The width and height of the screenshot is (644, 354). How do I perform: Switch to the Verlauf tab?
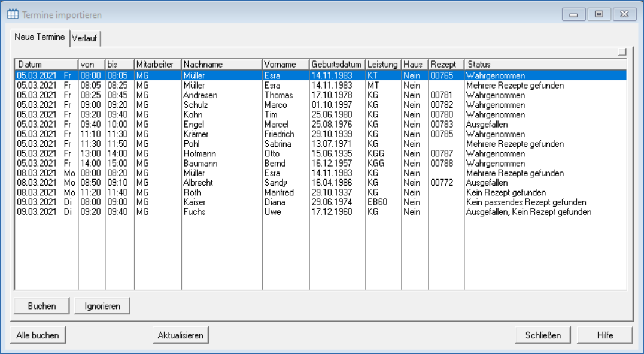(85, 37)
